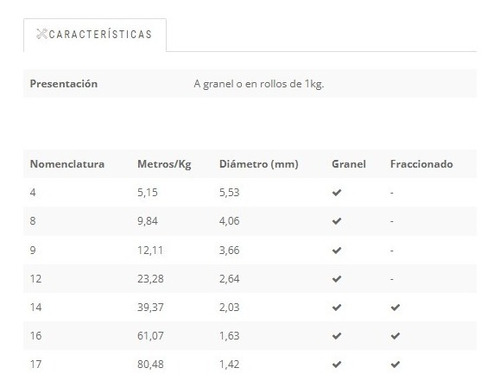Click Granel checkmark for nomenclatura 9
Screen dimensions: 500x388
coord(337,250)
